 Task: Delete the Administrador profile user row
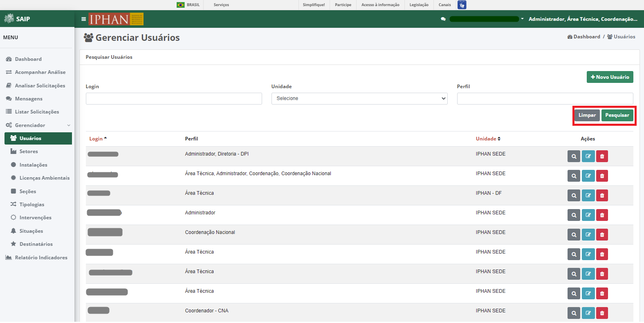[x=602, y=215]
